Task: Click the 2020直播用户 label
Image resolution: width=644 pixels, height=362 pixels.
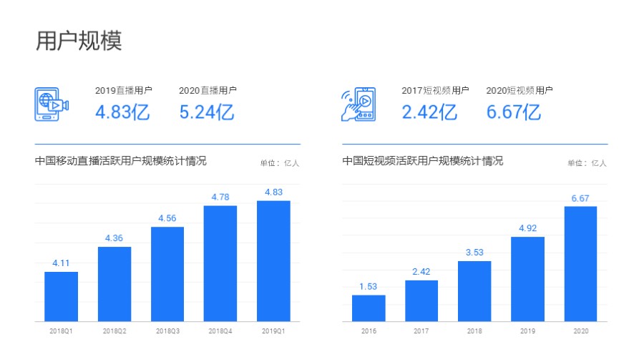Action: pyautogui.click(x=208, y=90)
